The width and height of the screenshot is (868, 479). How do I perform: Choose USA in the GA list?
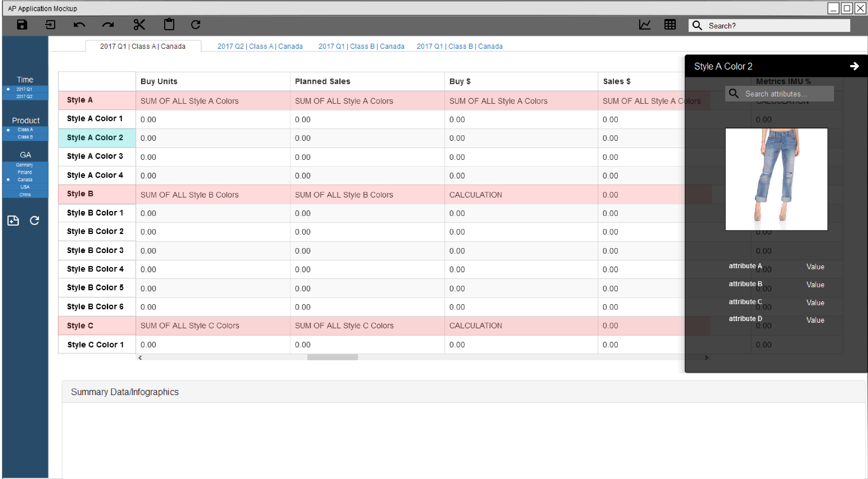point(25,187)
